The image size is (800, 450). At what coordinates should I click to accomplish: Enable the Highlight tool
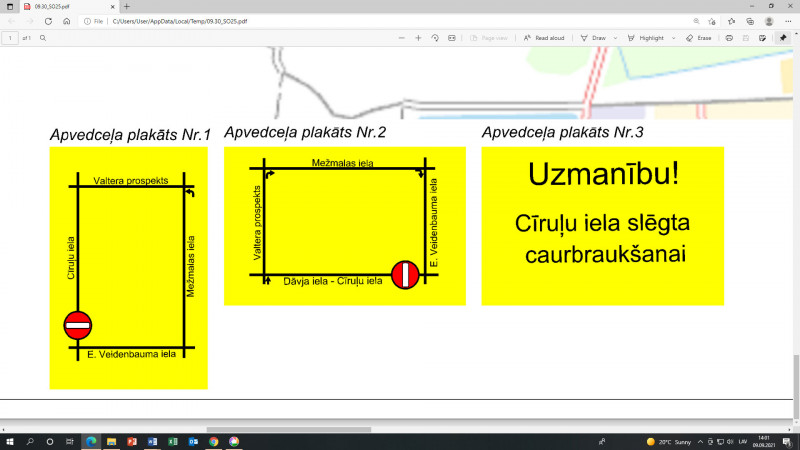(x=646, y=37)
